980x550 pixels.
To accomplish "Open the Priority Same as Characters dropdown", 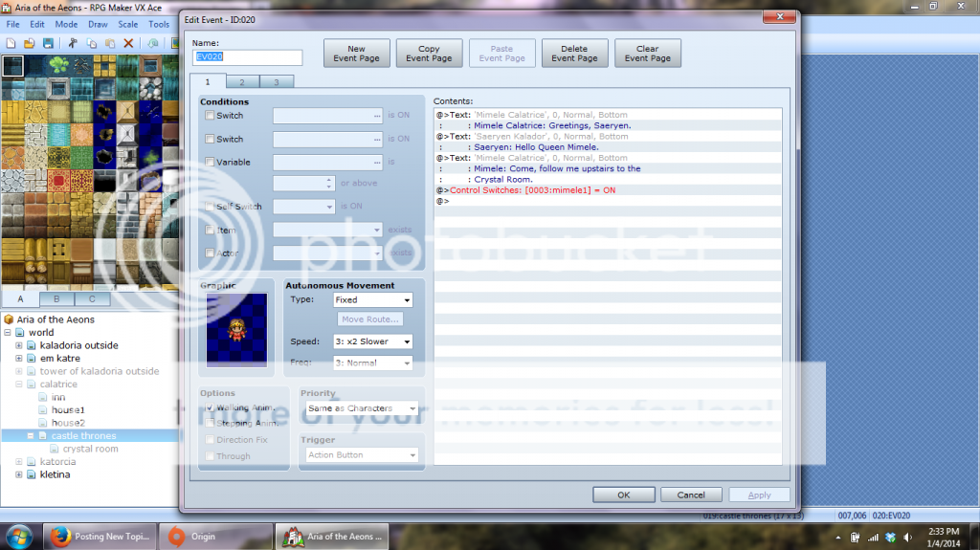I will [359, 408].
